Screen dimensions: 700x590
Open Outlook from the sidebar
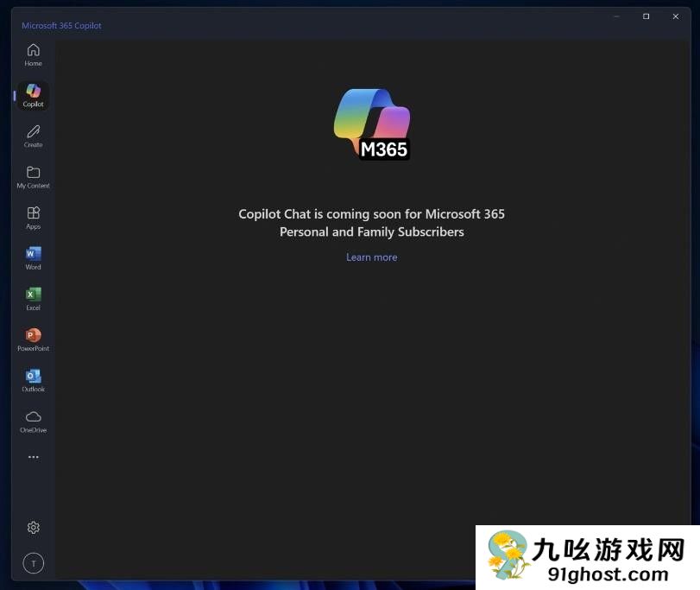coord(33,380)
